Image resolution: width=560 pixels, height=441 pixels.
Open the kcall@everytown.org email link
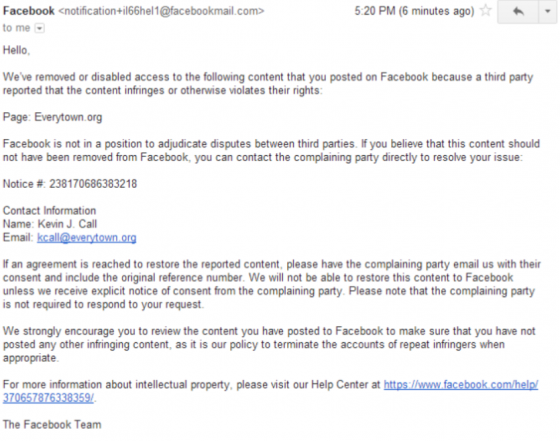pyautogui.click(x=87, y=237)
